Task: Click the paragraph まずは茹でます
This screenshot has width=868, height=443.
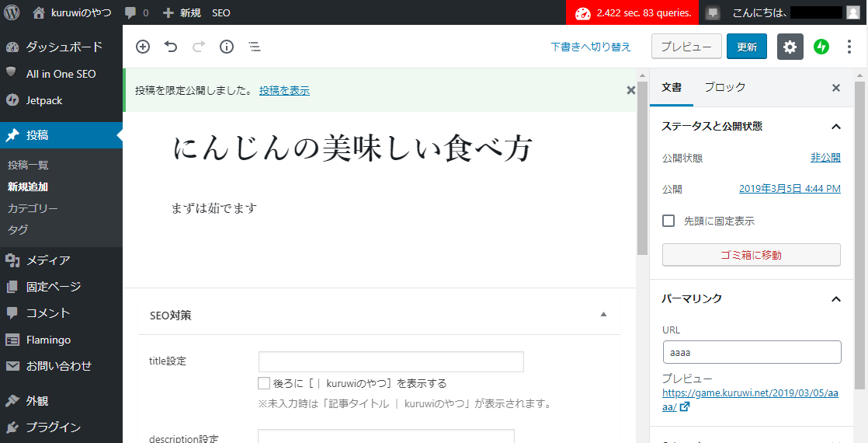Action: pos(215,208)
